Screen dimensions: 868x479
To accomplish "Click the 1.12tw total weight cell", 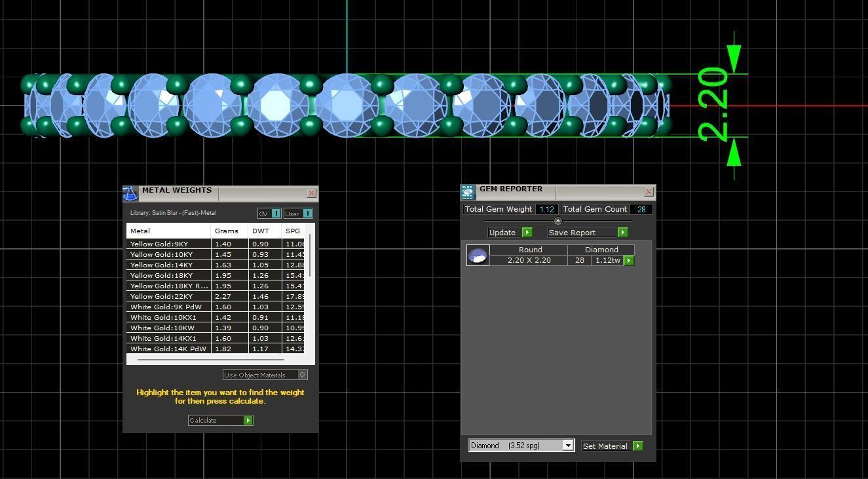I will (607, 261).
